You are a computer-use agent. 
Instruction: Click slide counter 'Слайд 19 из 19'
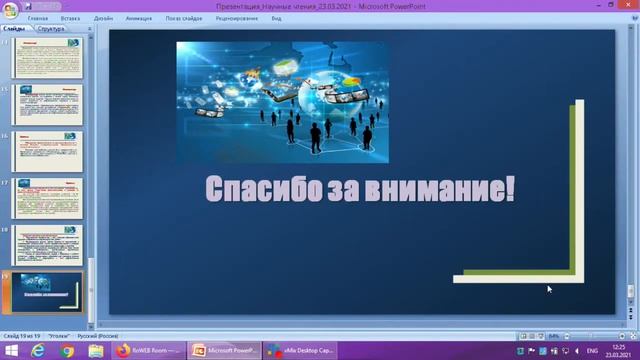coord(22,336)
